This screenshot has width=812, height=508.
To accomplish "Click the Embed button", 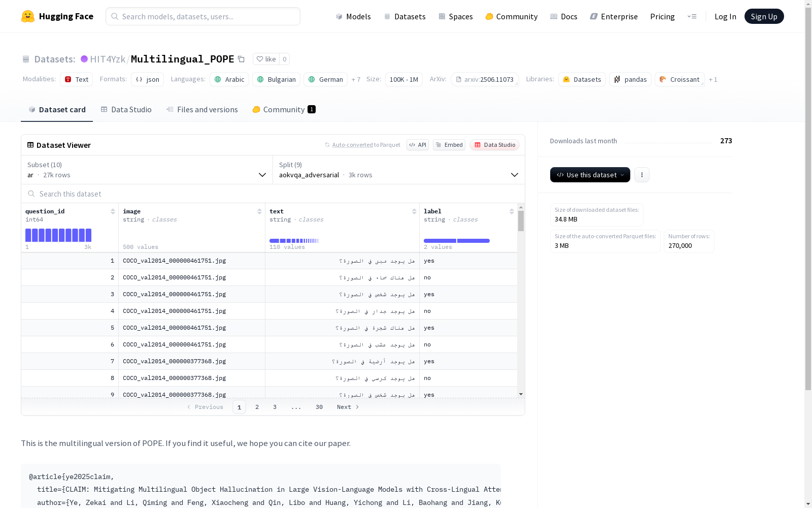I will (x=449, y=145).
